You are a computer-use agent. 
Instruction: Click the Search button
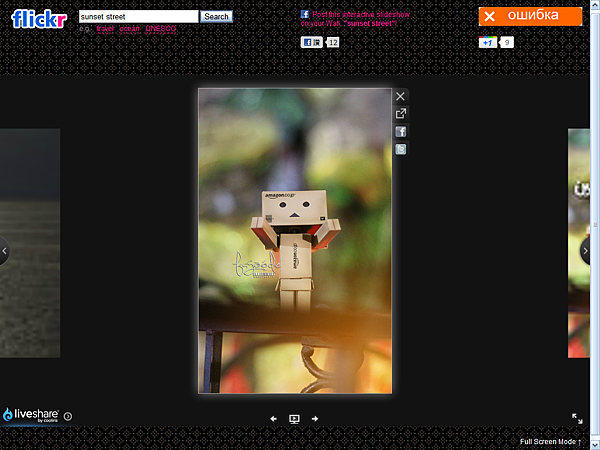[216, 16]
